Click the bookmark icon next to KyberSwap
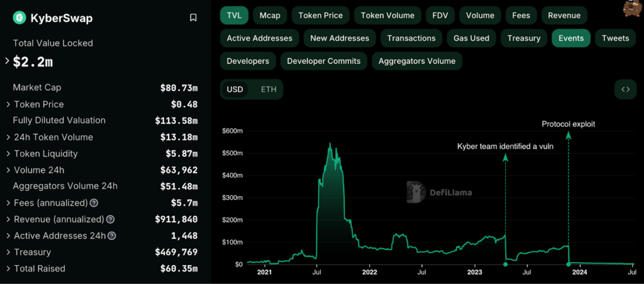Image resolution: width=644 pixels, height=284 pixels. coord(193,18)
